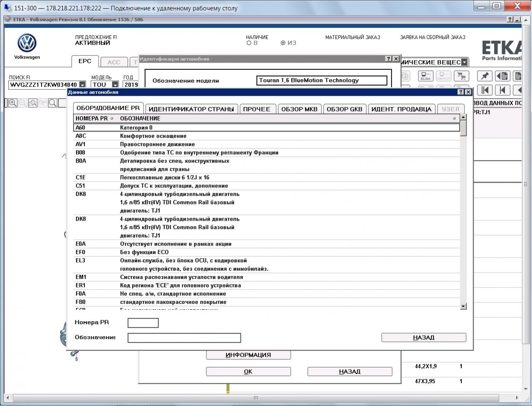Click the plain magnifier search icon
The image size is (532, 406).
point(53,103)
